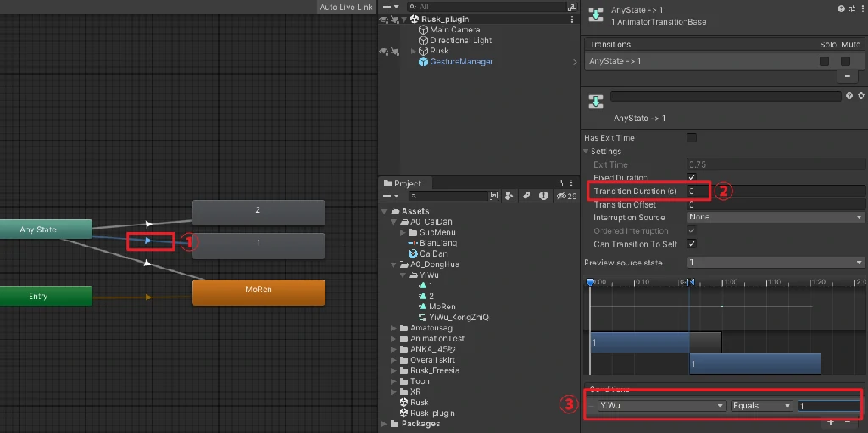Click the search by type icon in Project
This screenshot has width=868, height=433.
(509, 196)
